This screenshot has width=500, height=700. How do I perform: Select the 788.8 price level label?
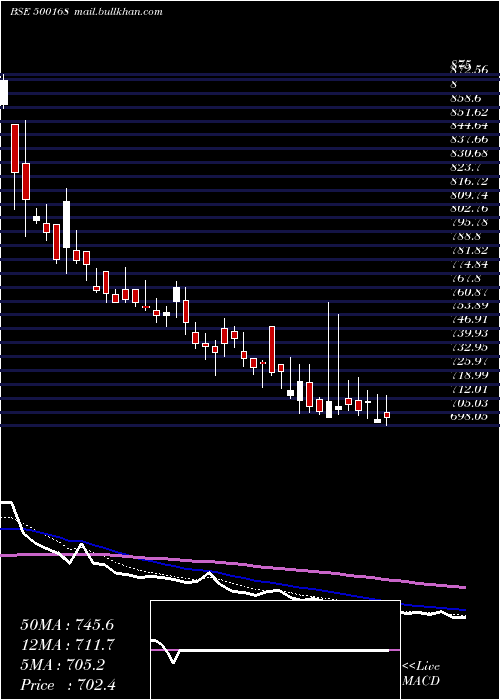point(467,237)
